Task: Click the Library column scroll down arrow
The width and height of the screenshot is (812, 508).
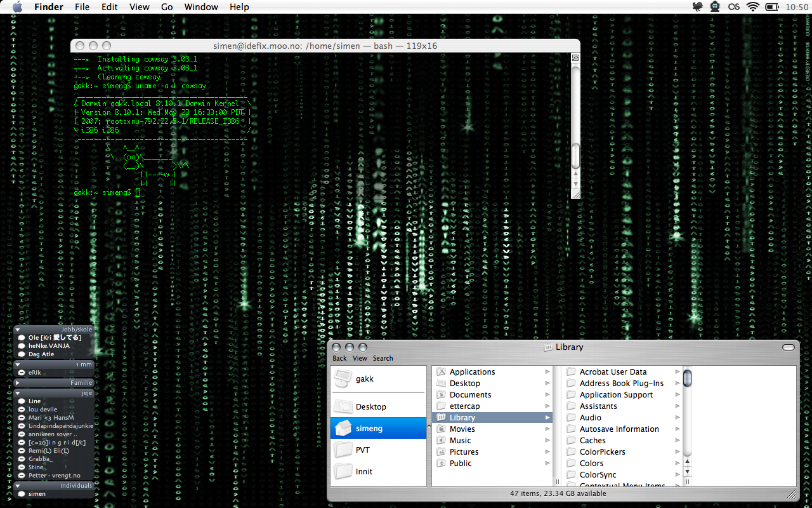Action: click(687, 472)
